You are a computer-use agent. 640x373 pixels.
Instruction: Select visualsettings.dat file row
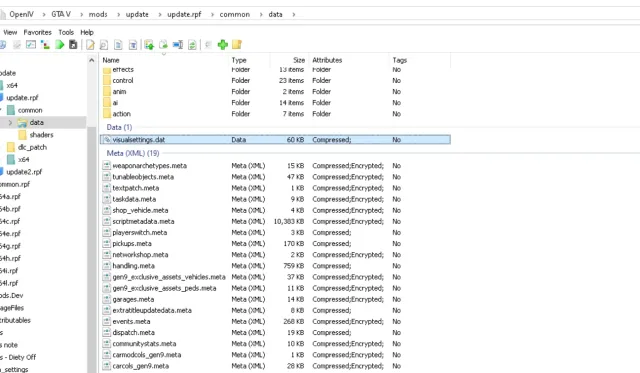pos(276,140)
